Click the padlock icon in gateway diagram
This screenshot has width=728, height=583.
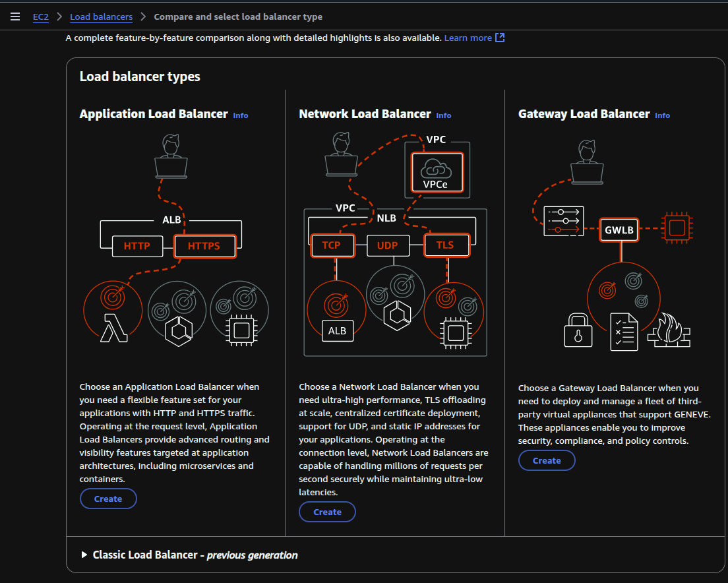[x=578, y=330]
